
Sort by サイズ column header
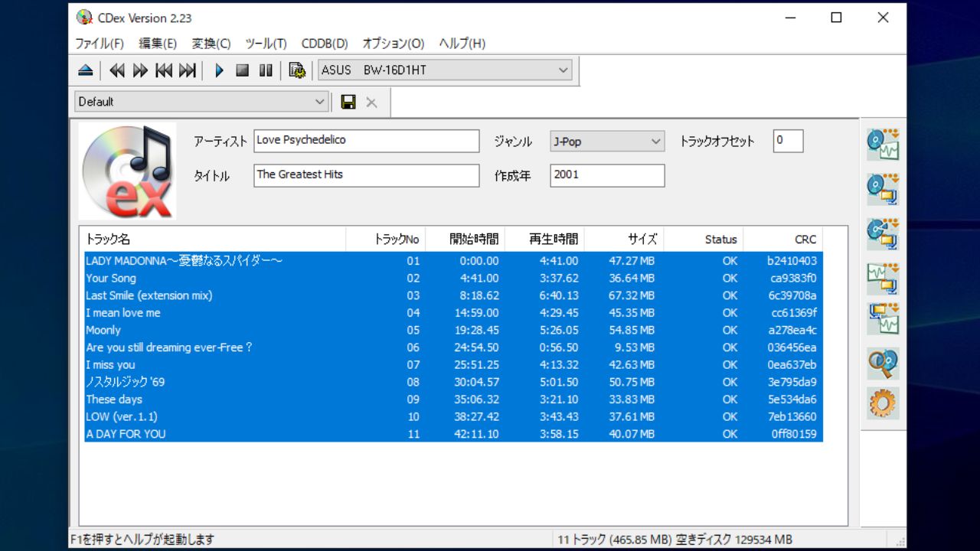pos(625,240)
